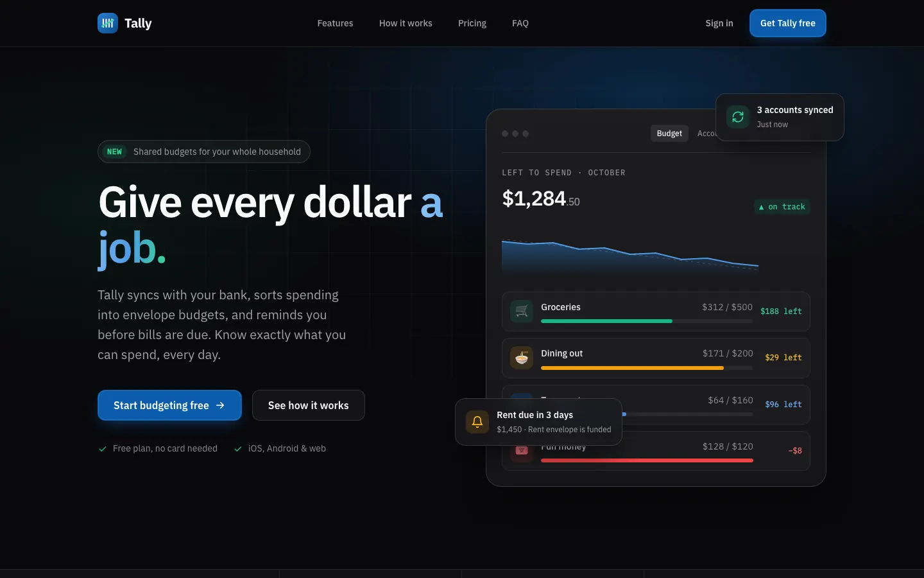Click the Just now sync timestamp
The height and width of the screenshot is (578, 924).
[x=772, y=125]
